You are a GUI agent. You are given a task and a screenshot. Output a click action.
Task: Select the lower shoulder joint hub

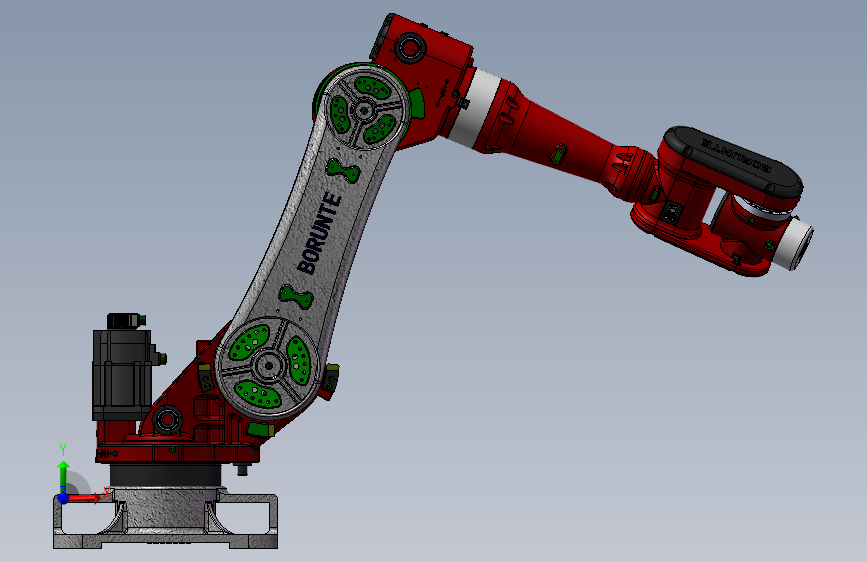268,366
